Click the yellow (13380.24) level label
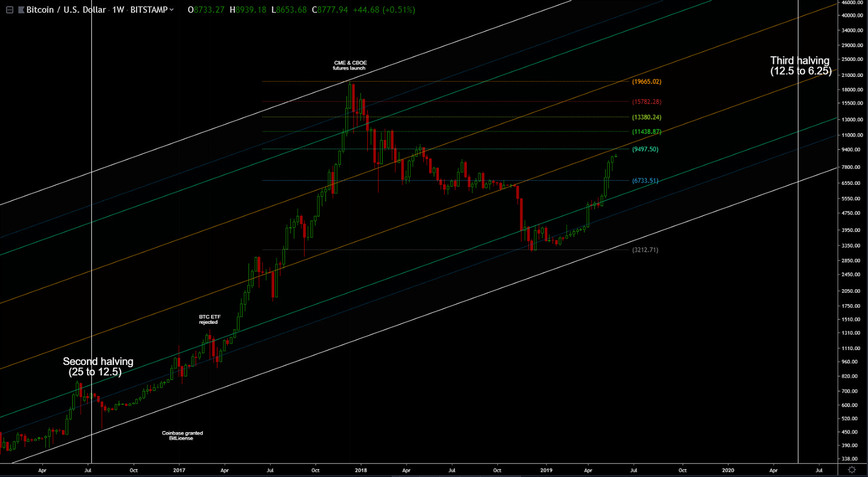The height and width of the screenshot is (477, 868). 647,117
